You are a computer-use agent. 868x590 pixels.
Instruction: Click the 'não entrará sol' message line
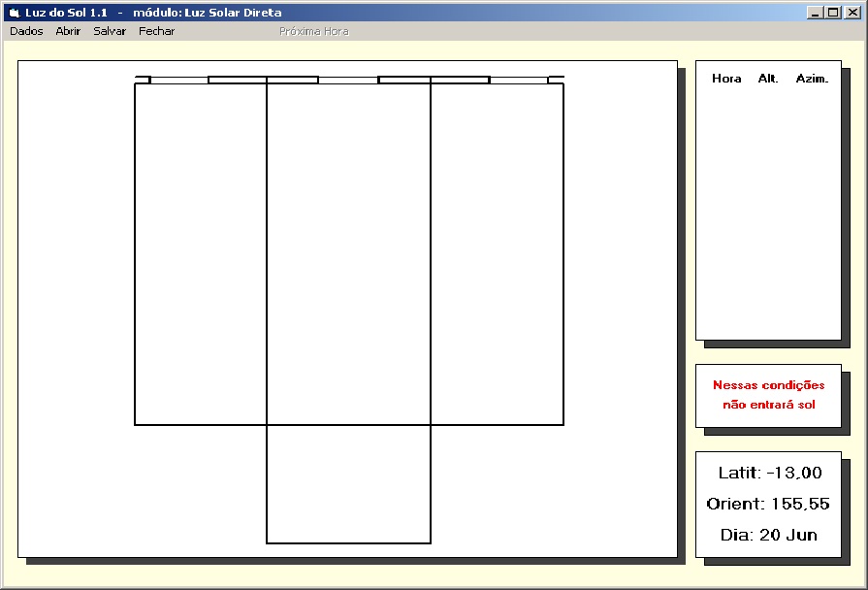(768, 405)
